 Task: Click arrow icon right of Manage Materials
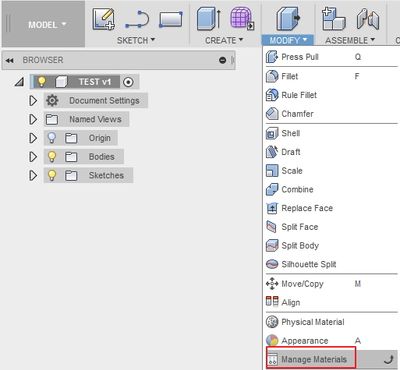click(389, 359)
